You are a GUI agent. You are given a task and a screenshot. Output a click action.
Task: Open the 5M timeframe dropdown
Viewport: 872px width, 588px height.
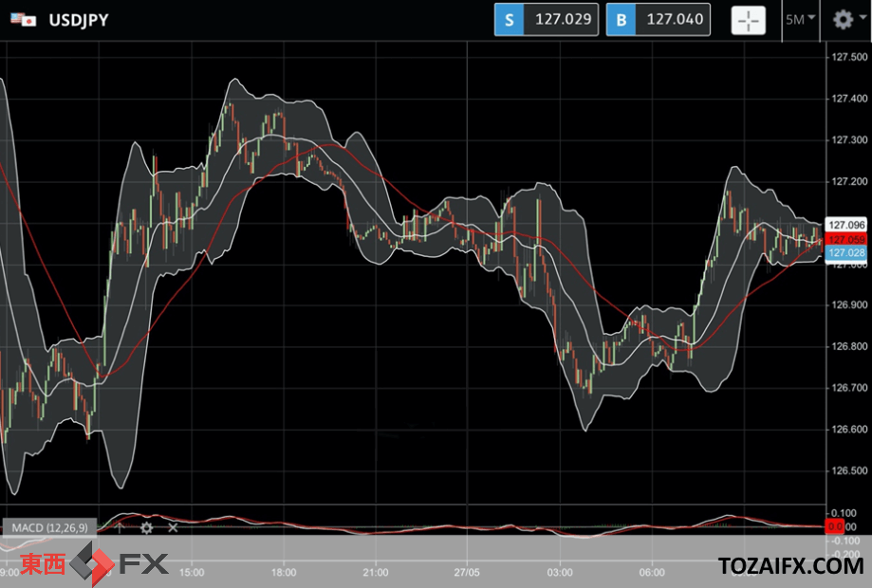coord(800,20)
